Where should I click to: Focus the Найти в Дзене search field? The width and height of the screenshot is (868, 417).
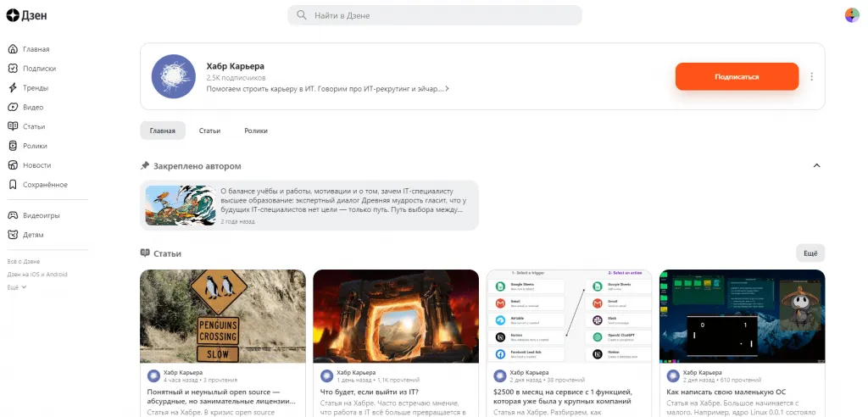pos(435,15)
